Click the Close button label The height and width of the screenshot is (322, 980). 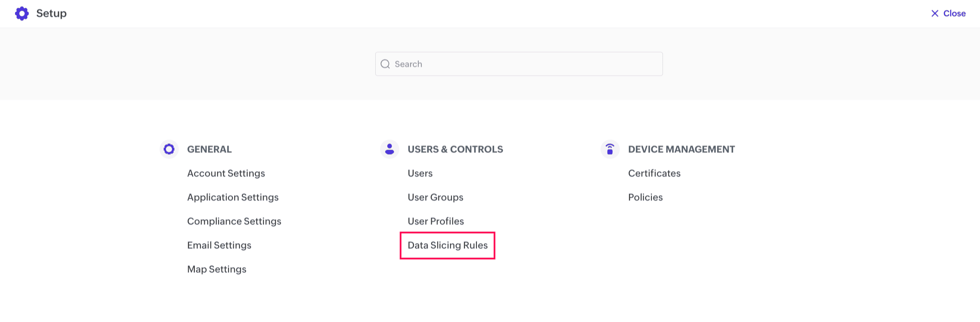point(954,13)
